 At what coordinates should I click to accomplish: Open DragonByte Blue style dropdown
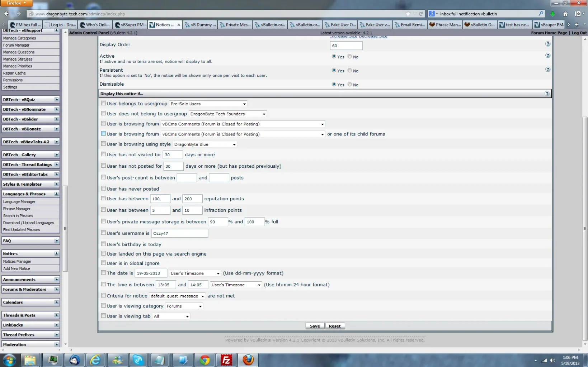click(205, 144)
